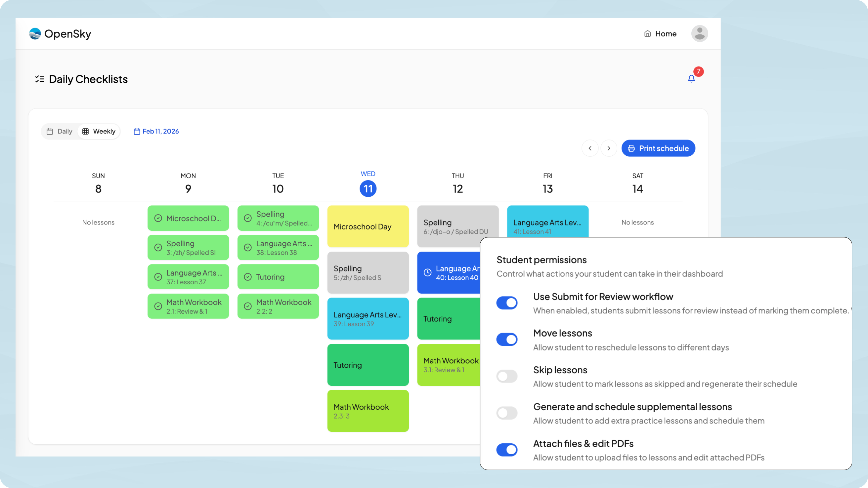
Task: Click the grid icon on the Weekly tab
Action: tap(86, 131)
